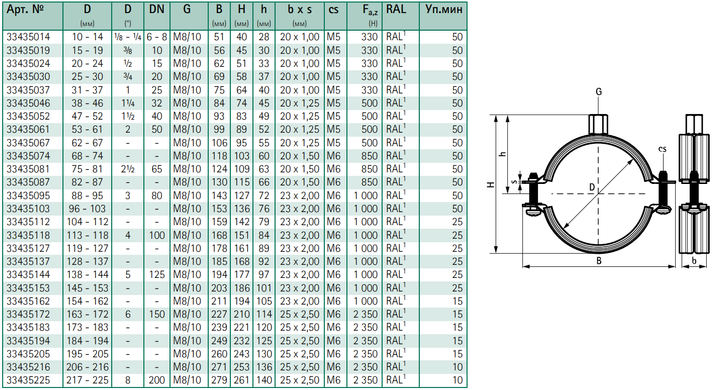Click the 'cs' label on clamp drawing
Image resolution: width=724 pixels, height=390 pixels.
(x=662, y=149)
